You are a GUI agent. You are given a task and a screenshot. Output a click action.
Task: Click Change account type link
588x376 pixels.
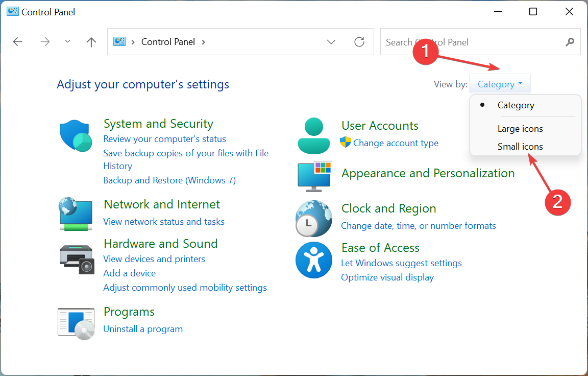(x=396, y=143)
